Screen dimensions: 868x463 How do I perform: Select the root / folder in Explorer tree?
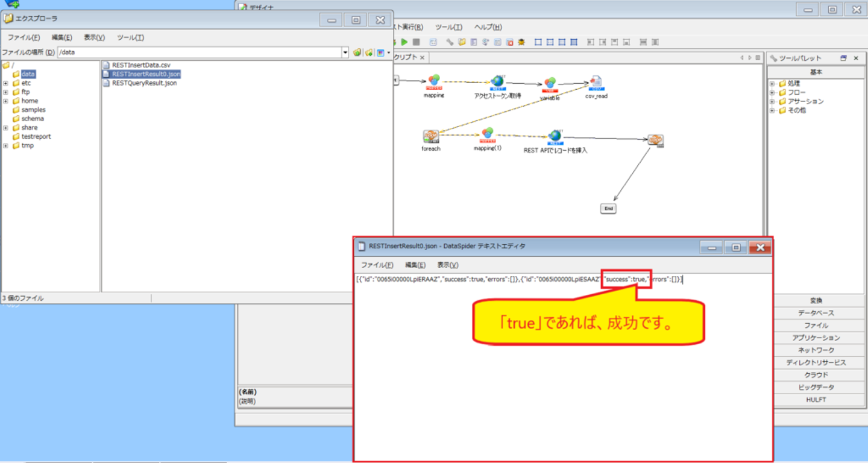click(x=8, y=65)
